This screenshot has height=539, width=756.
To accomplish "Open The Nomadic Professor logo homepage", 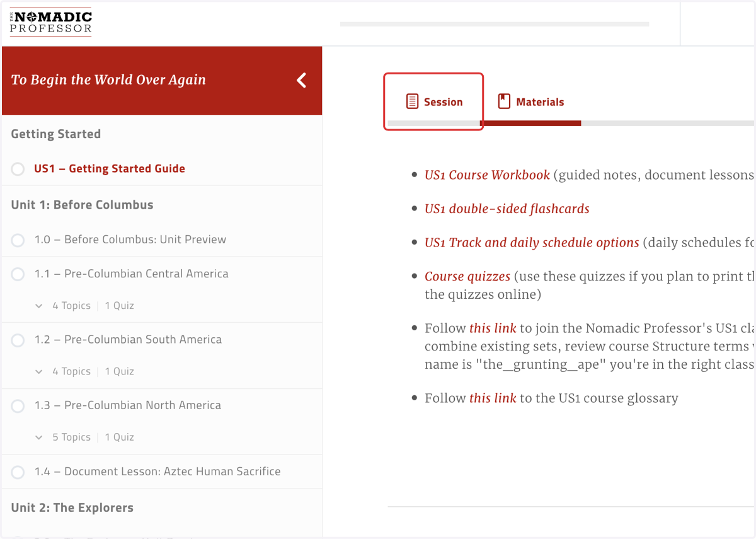I will (50, 23).
